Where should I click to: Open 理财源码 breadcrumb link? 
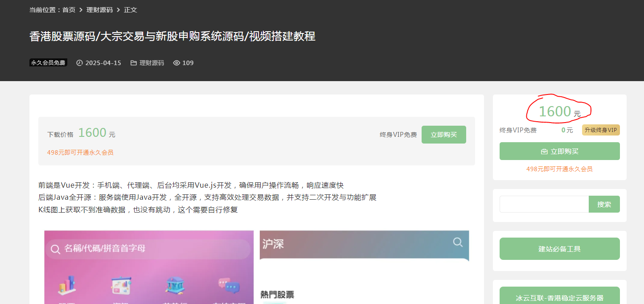click(99, 10)
